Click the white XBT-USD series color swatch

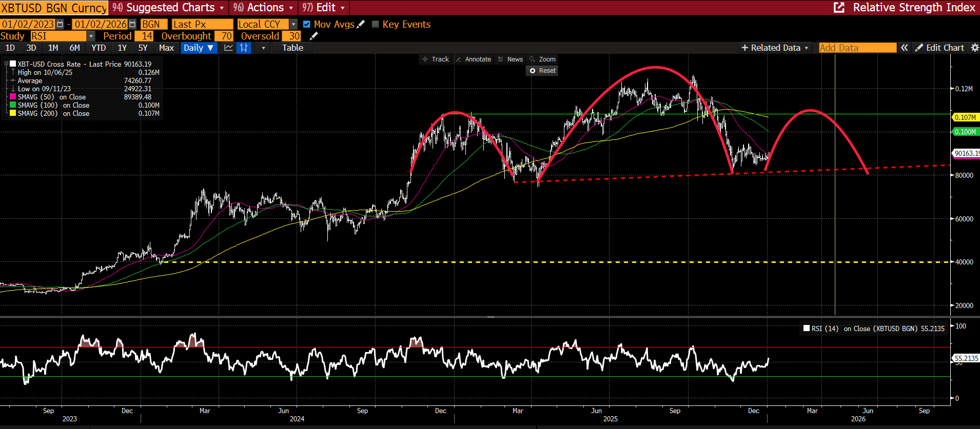click(x=13, y=64)
